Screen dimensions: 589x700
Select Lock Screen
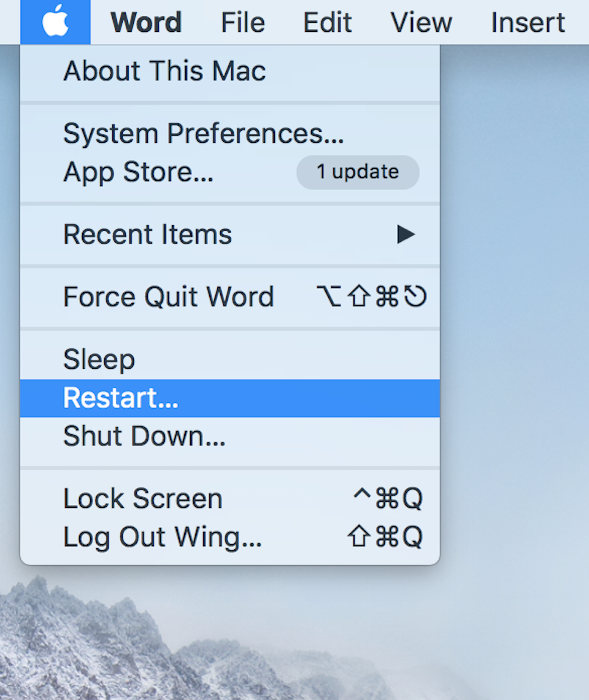142,499
